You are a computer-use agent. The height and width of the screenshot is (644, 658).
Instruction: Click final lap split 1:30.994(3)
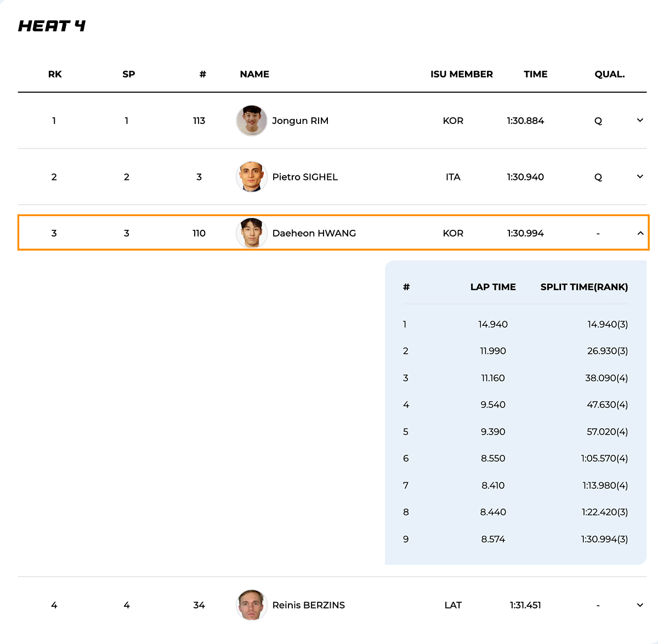604,539
